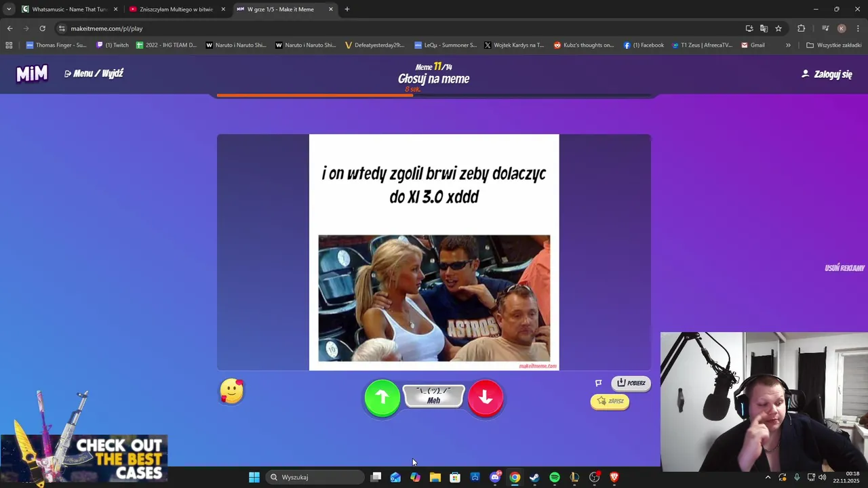Open the apps grid in bookmarks bar
The width and height of the screenshot is (868, 488).
click(x=9, y=45)
